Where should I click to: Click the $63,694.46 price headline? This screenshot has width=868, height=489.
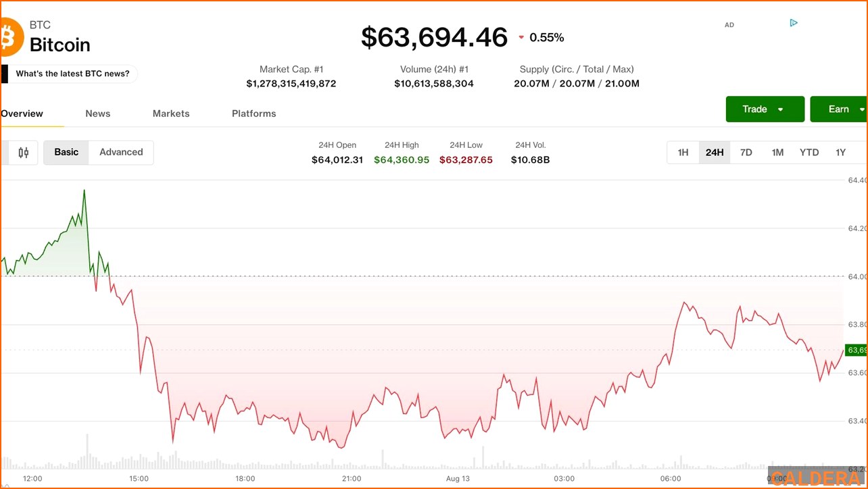tap(434, 37)
